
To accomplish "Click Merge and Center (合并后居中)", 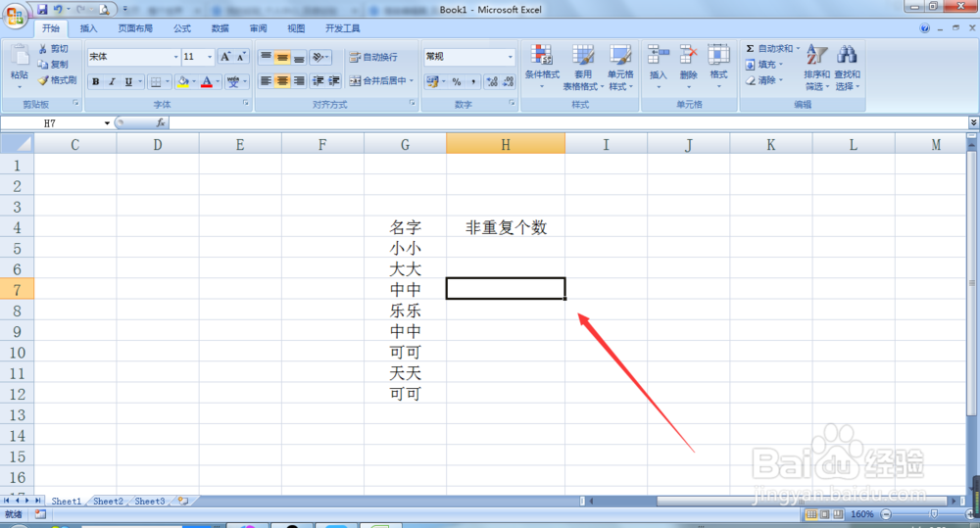I will click(x=380, y=80).
